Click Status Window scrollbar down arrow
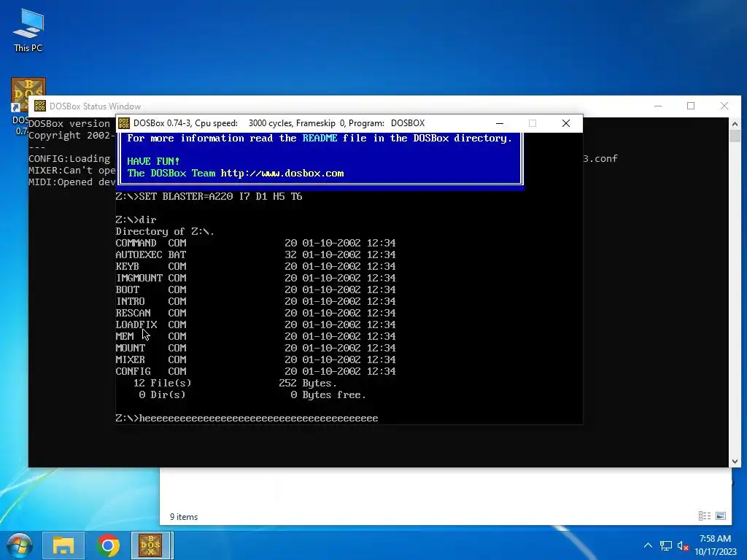This screenshot has height=560, width=747. click(735, 461)
